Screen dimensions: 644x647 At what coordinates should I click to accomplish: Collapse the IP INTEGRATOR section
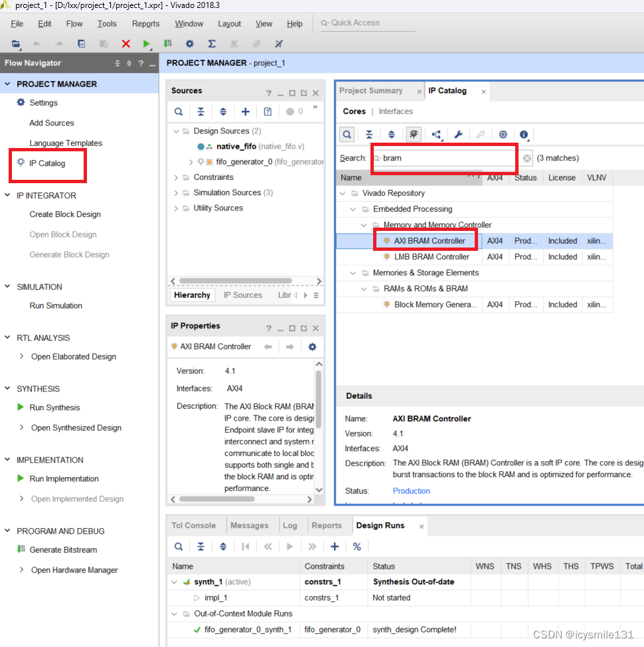pyautogui.click(x=7, y=195)
